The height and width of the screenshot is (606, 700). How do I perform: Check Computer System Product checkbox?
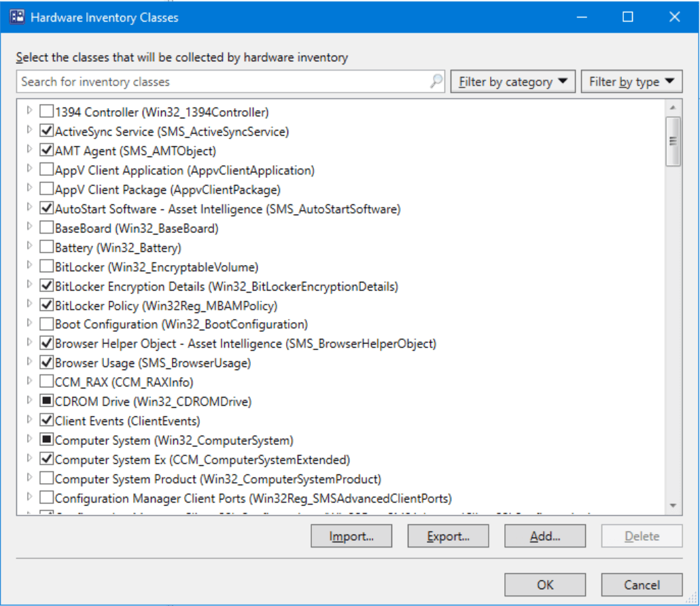47,478
